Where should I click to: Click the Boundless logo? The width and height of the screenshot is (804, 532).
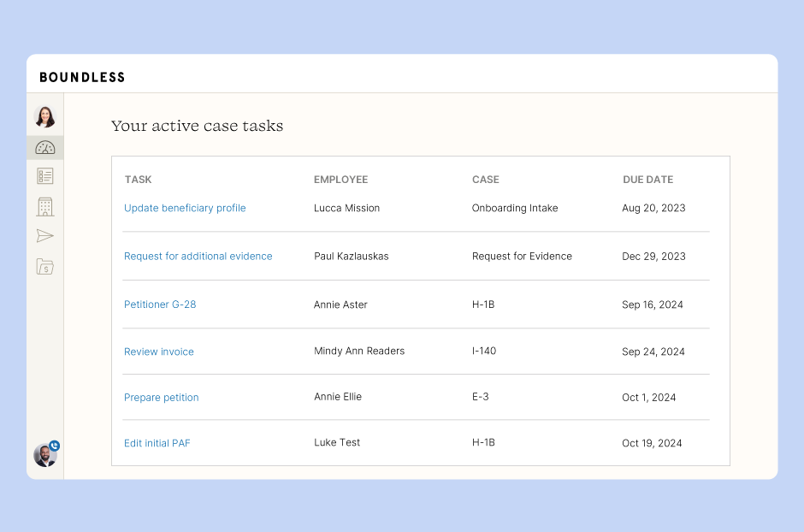click(x=82, y=77)
